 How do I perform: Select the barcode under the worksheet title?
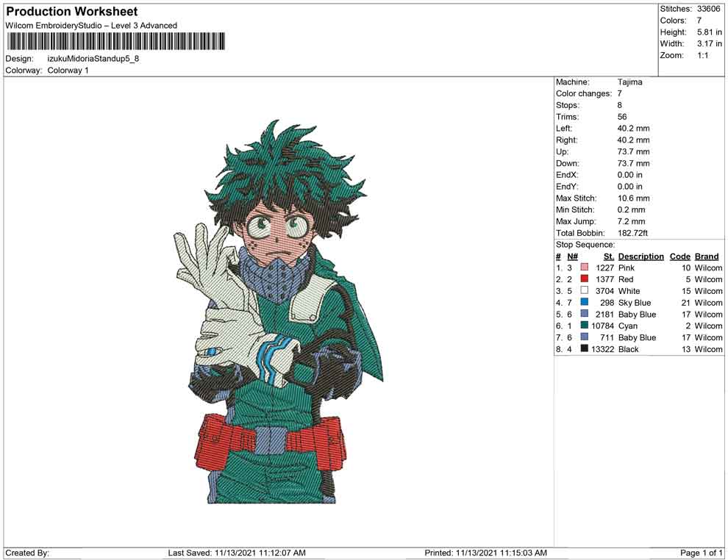115,41
